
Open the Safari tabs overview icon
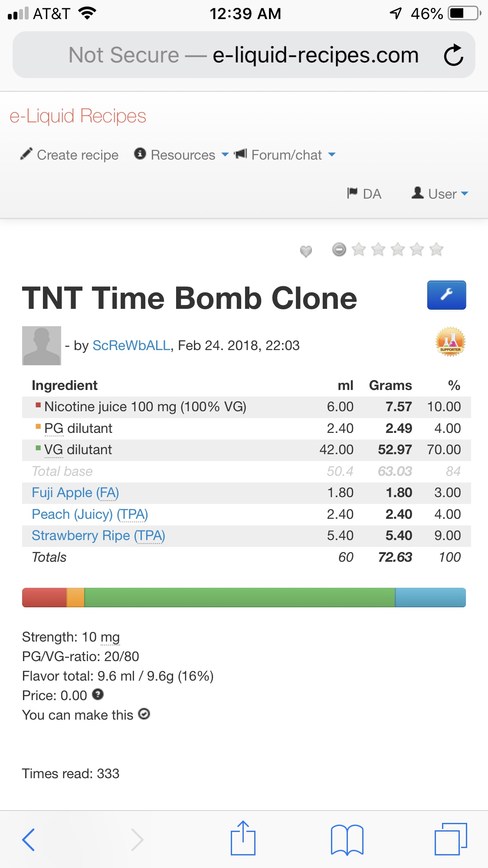tap(450, 839)
